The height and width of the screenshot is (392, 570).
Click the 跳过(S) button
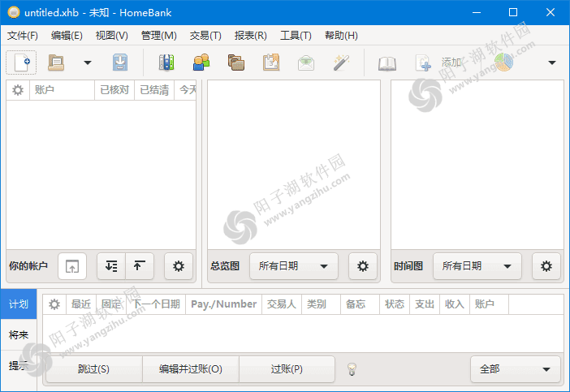coord(94,369)
